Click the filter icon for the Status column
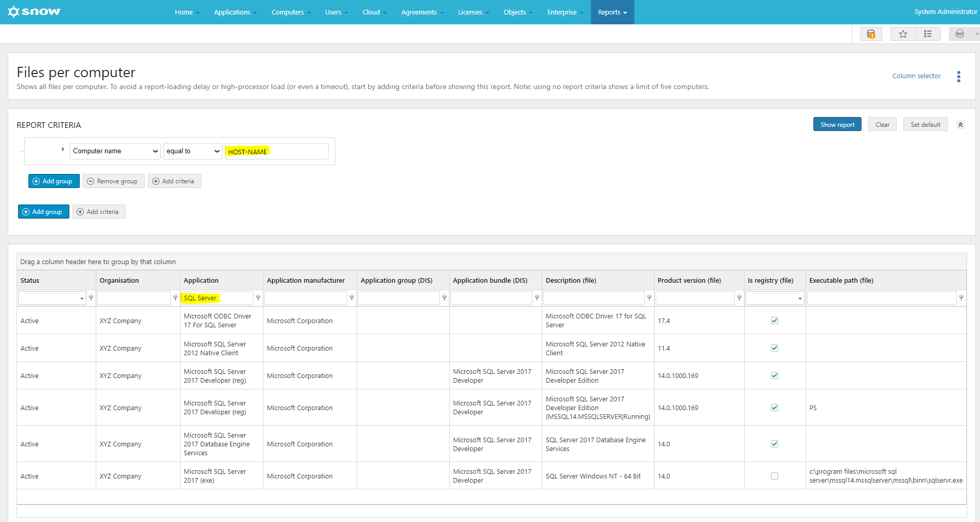The width and height of the screenshot is (980, 522). [91, 298]
